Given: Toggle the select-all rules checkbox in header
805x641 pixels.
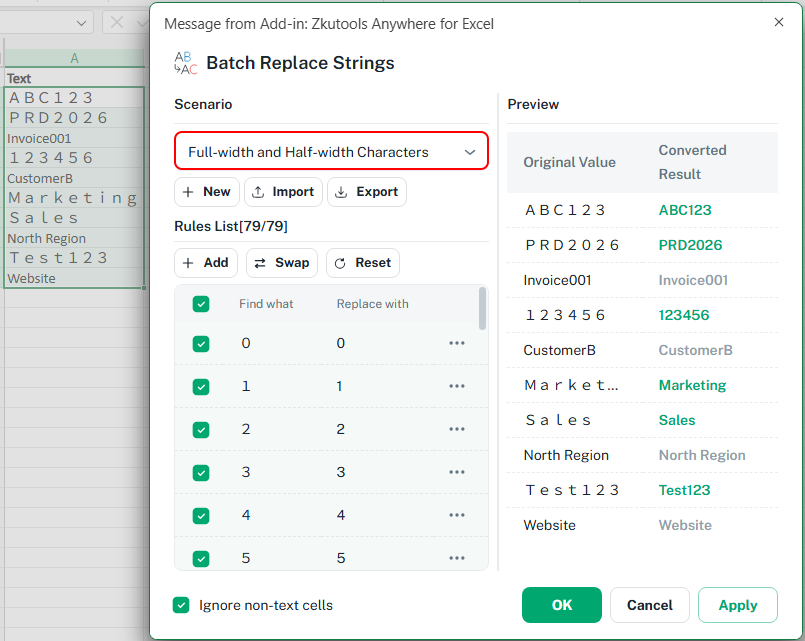Looking at the screenshot, I should [201, 304].
